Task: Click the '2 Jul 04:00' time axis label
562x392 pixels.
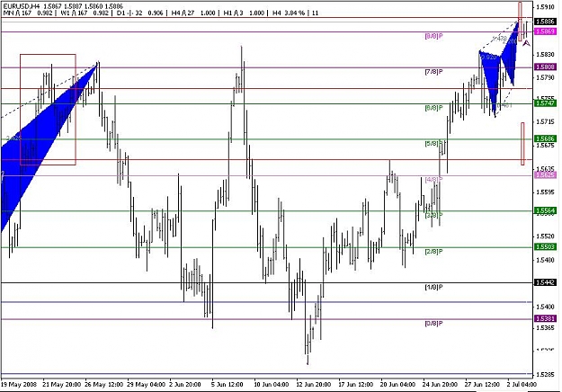Action: (x=522, y=385)
